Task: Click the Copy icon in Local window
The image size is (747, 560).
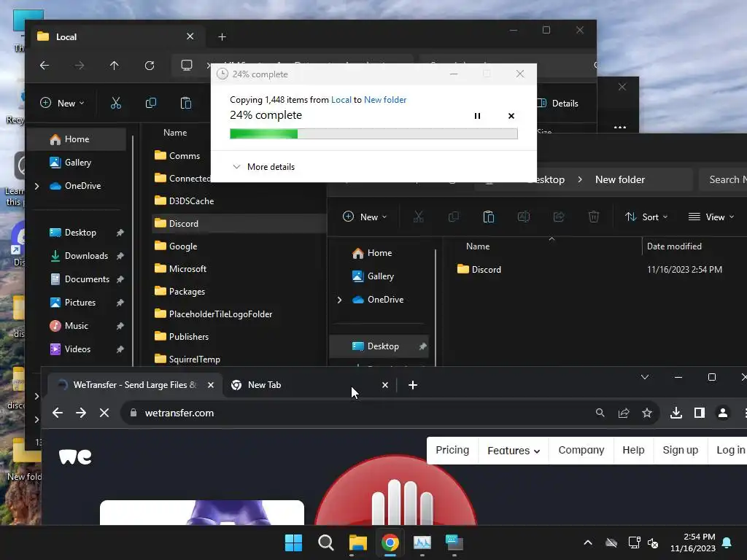Action: (x=150, y=103)
